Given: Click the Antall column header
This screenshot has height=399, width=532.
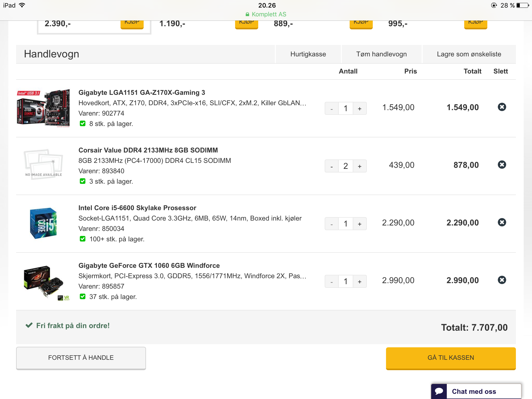Looking at the screenshot, I should tap(348, 71).
